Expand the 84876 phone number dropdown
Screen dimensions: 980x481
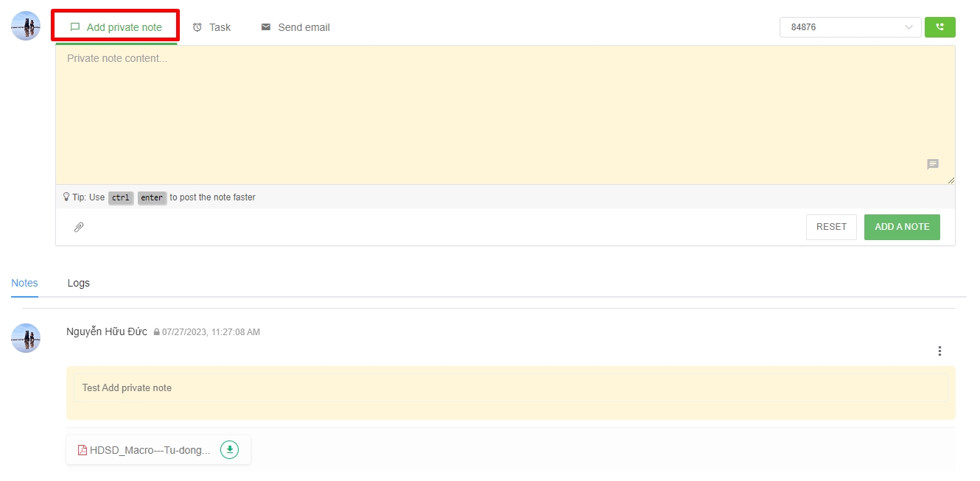[x=850, y=27]
